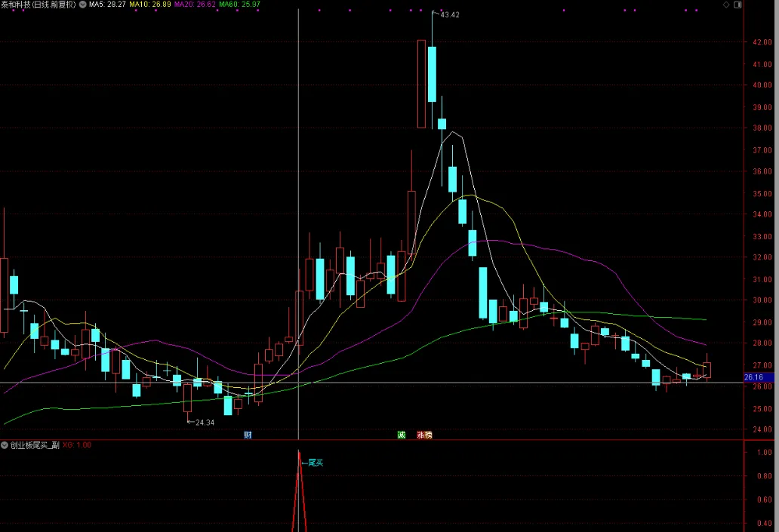Click the 35.00 price axis label
This screenshot has height=532, width=779.
pos(762,194)
